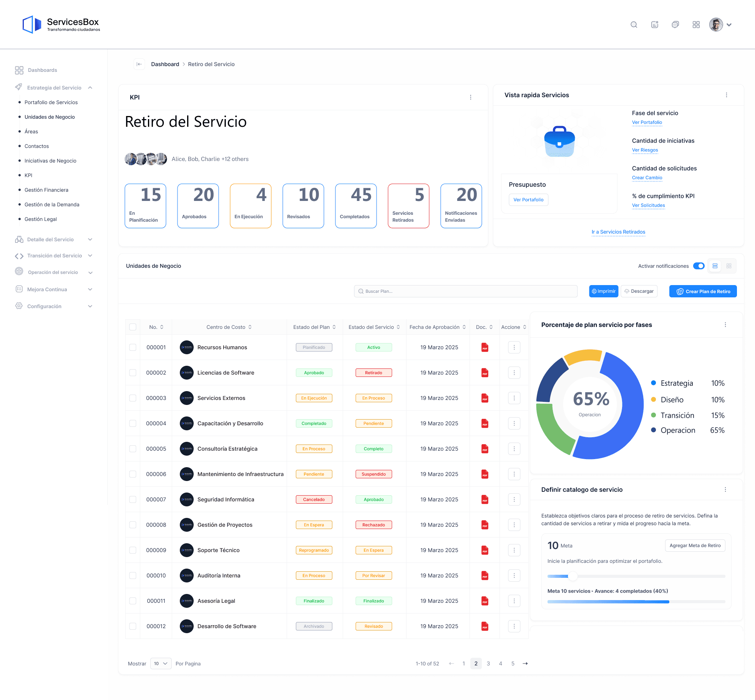The width and height of the screenshot is (755, 700).
Task: Check the Licencias de Software row checkbox
Action: tap(133, 373)
